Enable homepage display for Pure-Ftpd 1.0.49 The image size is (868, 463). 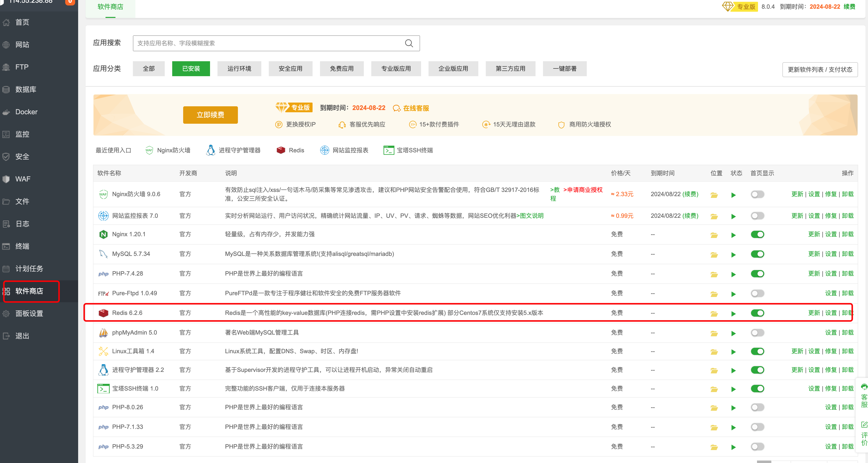(757, 293)
